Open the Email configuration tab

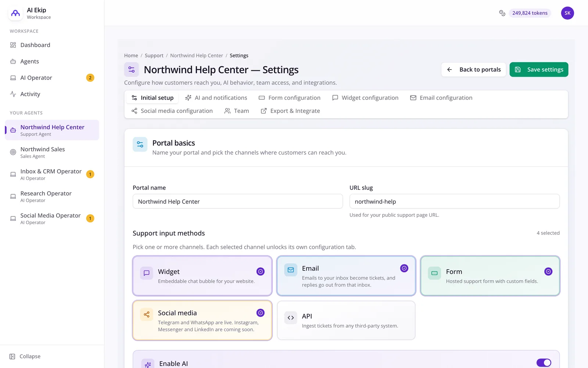[441, 98]
